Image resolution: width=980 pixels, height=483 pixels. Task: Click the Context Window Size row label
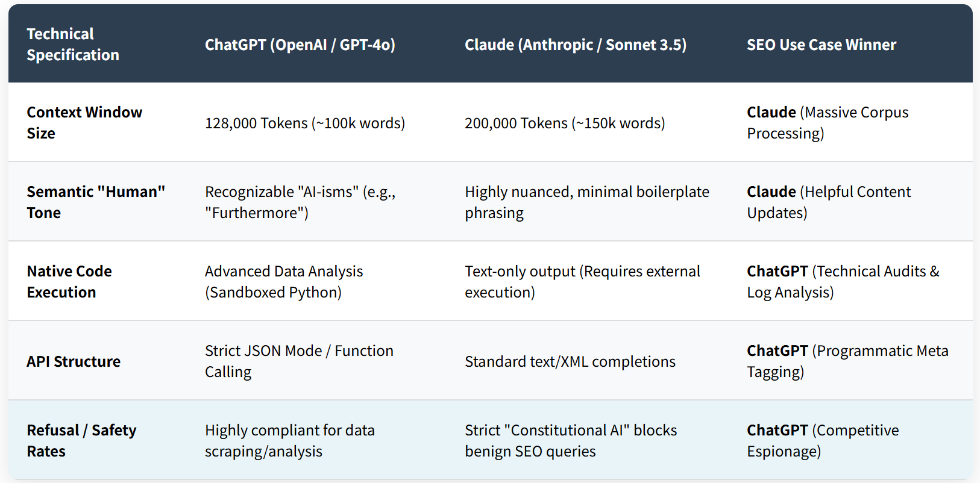click(84, 122)
